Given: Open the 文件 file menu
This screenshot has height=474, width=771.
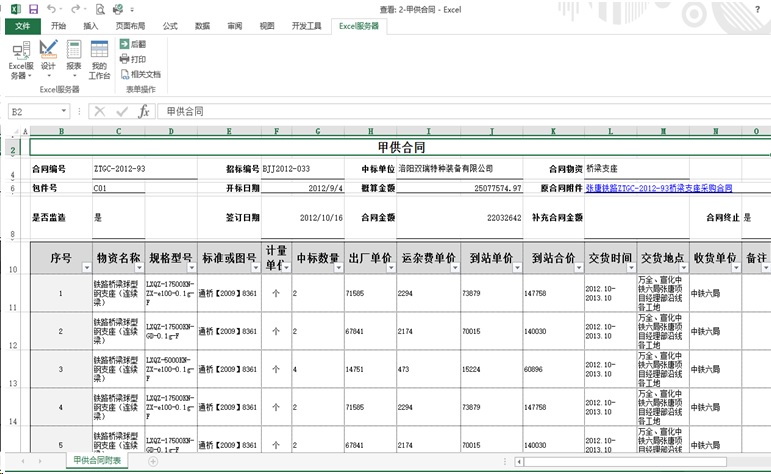Looking at the screenshot, I should [x=21, y=26].
